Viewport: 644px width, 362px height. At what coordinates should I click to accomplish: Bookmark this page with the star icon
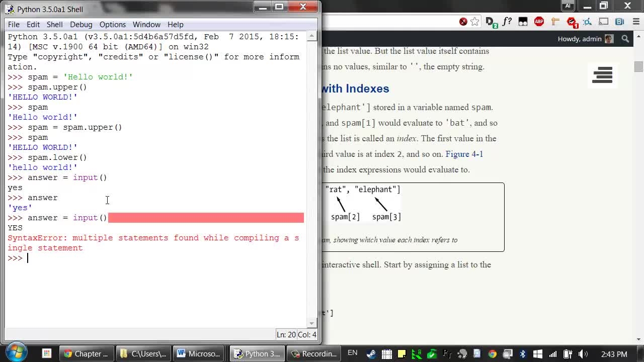(x=474, y=22)
